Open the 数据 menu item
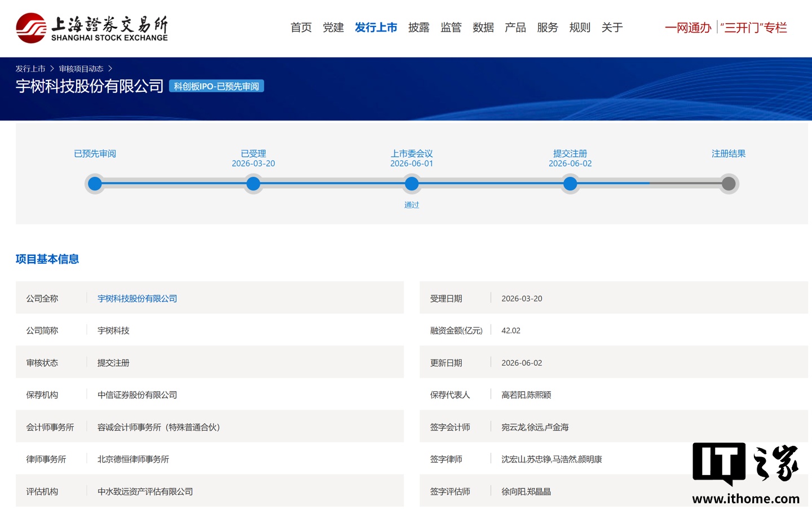812x514 pixels. coord(483,28)
